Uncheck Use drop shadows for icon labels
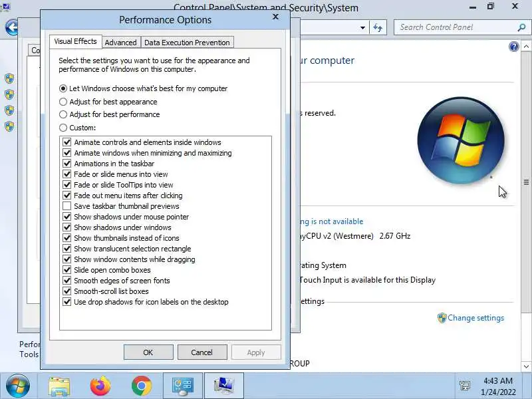Viewport: 532px width, 399px height. point(67,302)
